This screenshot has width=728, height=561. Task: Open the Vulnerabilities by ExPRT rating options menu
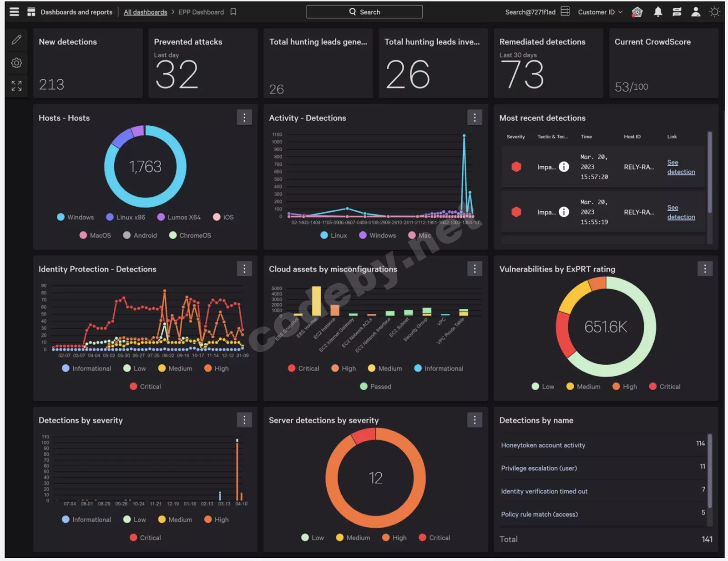(x=705, y=269)
